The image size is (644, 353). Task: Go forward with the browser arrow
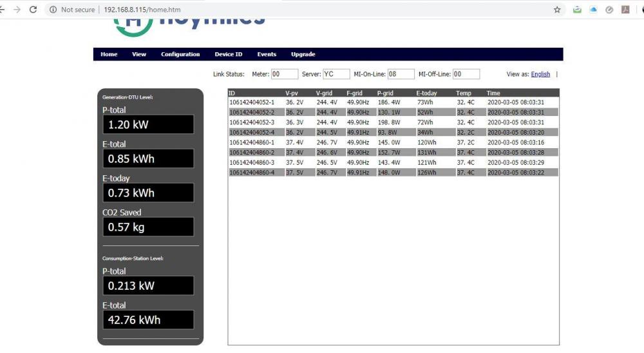point(17,10)
